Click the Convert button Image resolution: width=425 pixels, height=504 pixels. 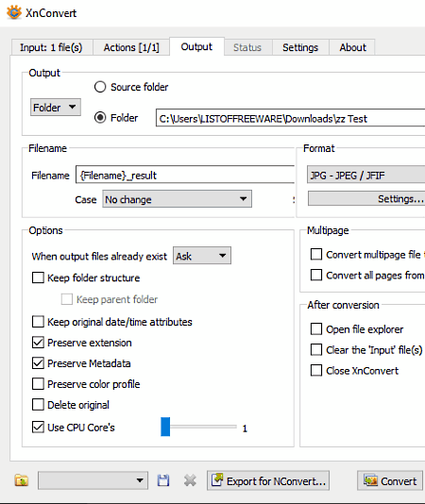pyautogui.click(x=390, y=480)
